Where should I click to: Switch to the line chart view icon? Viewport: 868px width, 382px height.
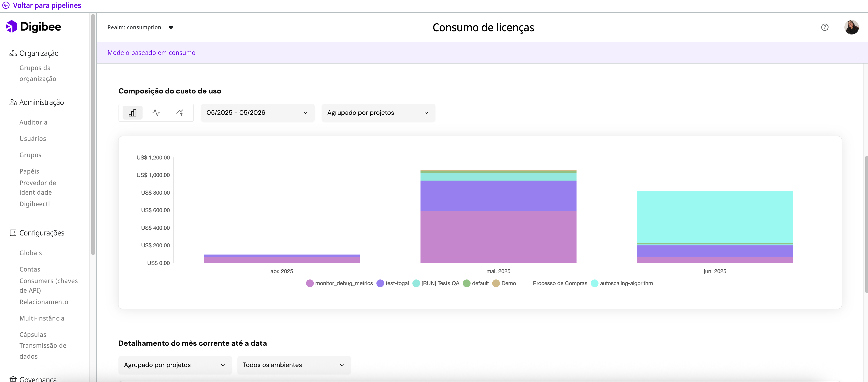coord(156,113)
